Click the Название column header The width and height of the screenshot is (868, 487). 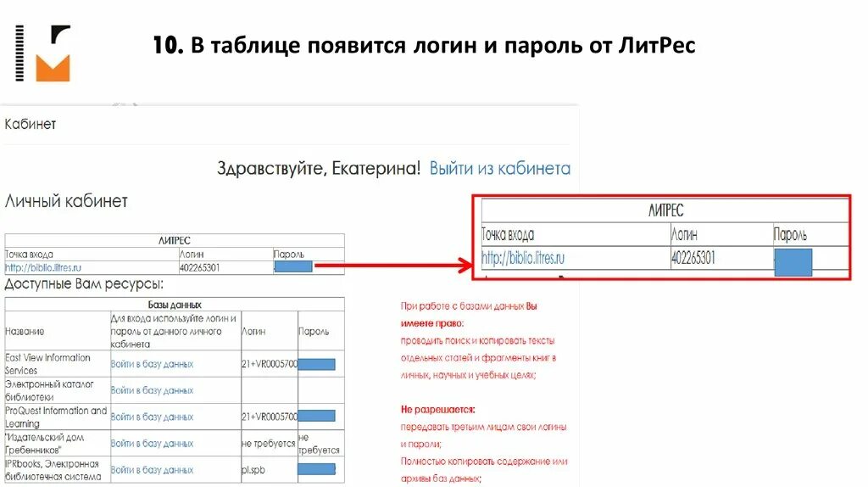point(25,332)
